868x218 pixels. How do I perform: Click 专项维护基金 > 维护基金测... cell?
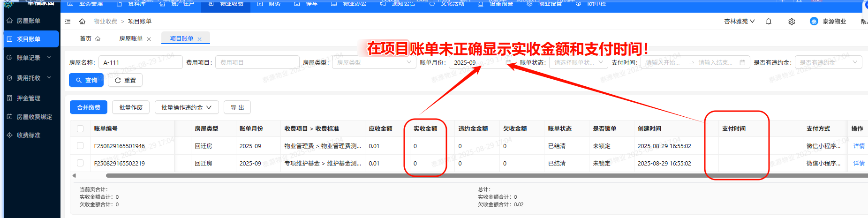(323, 163)
